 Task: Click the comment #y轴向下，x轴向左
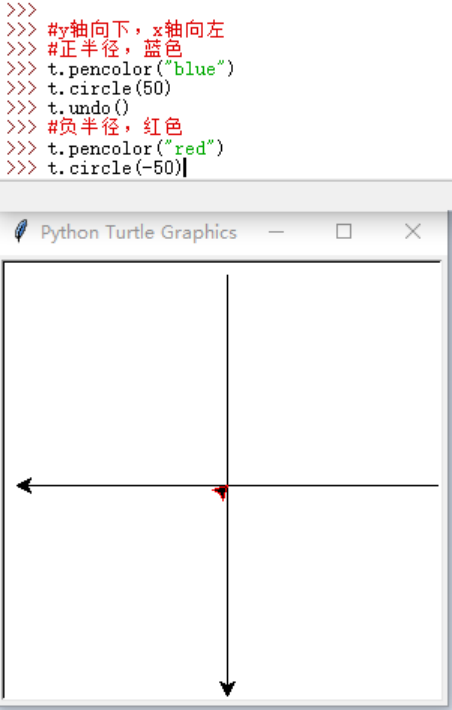pos(136,29)
